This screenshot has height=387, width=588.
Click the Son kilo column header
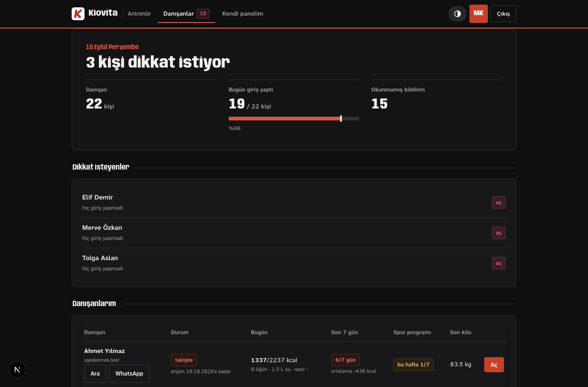click(x=461, y=332)
